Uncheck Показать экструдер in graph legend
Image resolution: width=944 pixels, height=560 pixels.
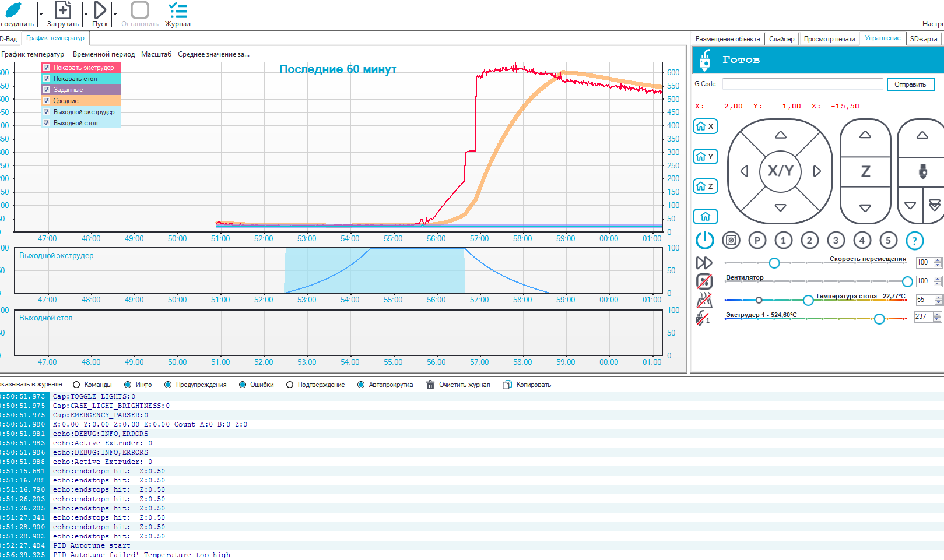click(x=47, y=68)
